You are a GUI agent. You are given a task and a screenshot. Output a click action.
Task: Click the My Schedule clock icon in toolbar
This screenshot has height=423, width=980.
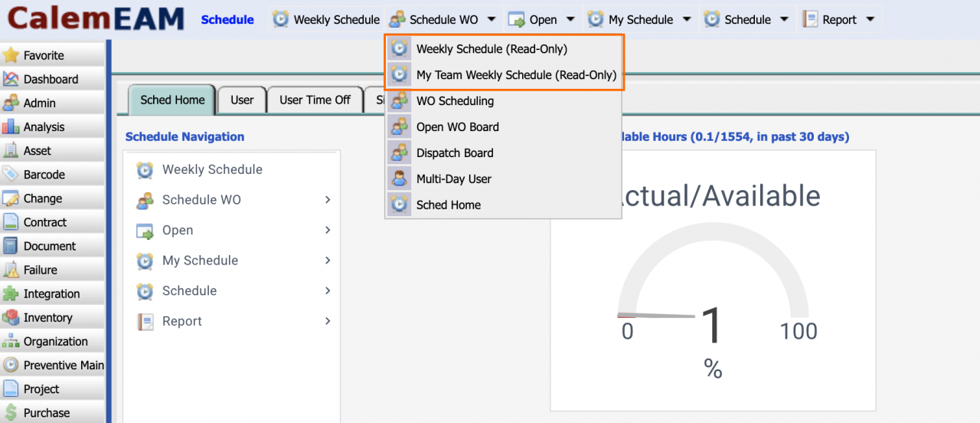pos(596,19)
